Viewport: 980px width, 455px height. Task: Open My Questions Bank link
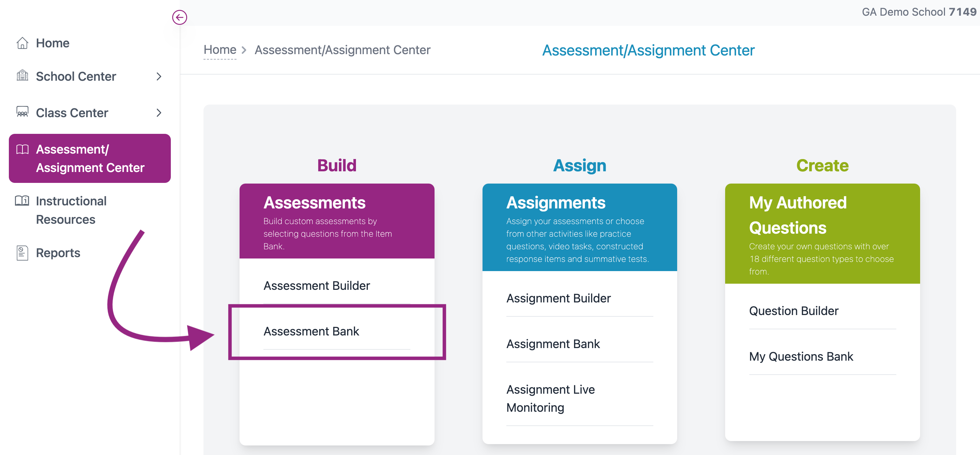coord(801,356)
